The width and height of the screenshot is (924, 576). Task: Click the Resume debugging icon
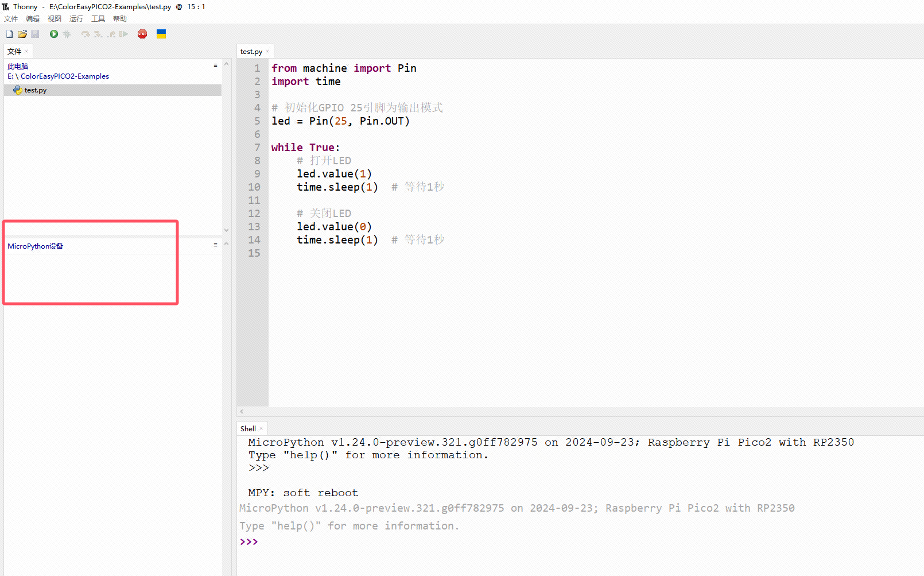coord(123,34)
